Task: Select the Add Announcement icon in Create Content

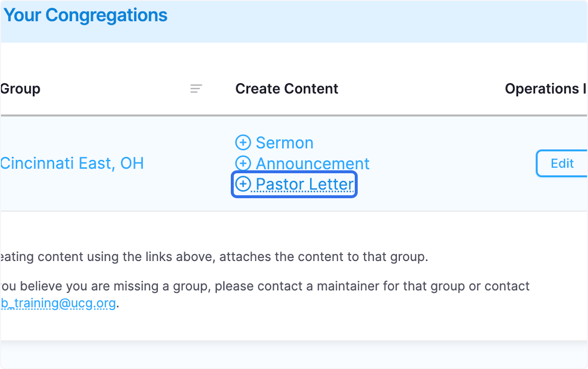Action: click(x=243, y=163)
